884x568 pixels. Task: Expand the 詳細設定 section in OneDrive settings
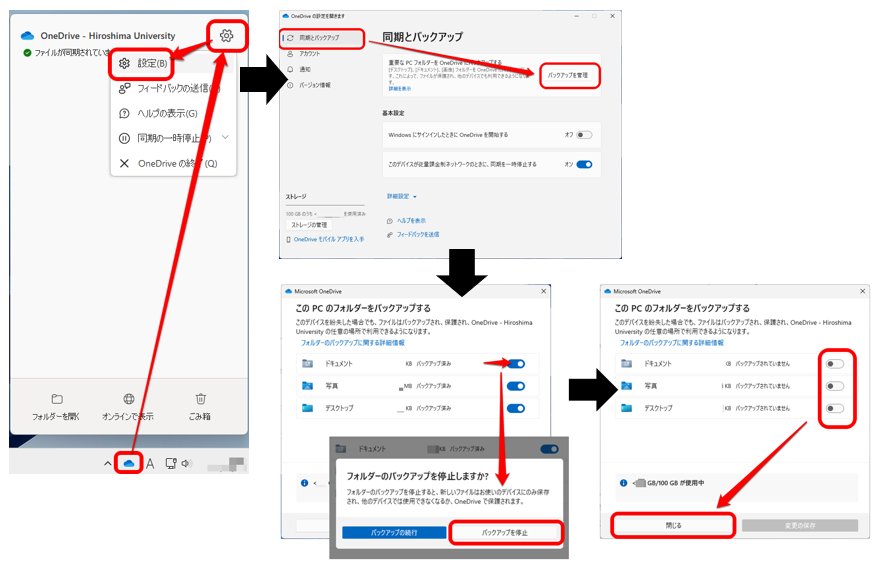click(x=401, y=196)
